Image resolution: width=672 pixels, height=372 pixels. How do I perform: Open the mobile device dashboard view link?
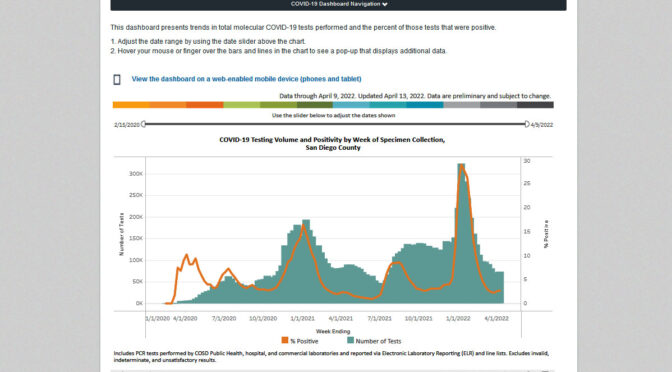click(x=246, y=79)
